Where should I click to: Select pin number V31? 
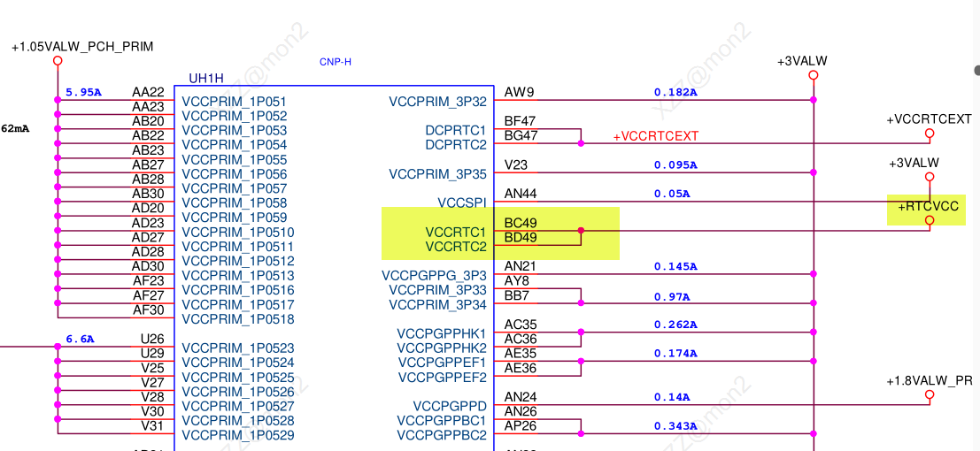pyautogui.click(x=153, y=426)
